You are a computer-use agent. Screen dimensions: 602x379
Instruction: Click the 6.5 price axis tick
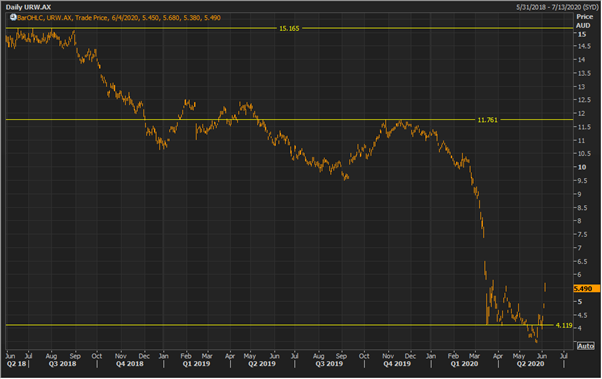point(582,261)
